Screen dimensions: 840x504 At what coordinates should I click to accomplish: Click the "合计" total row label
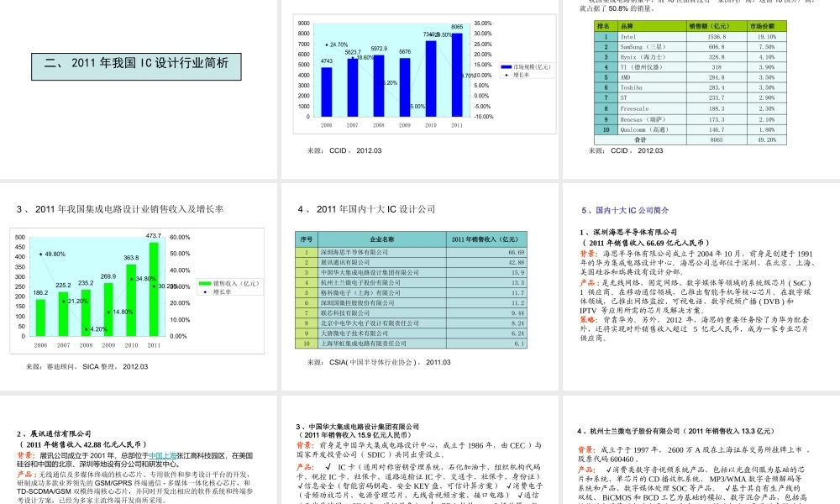tap(640, 139)
